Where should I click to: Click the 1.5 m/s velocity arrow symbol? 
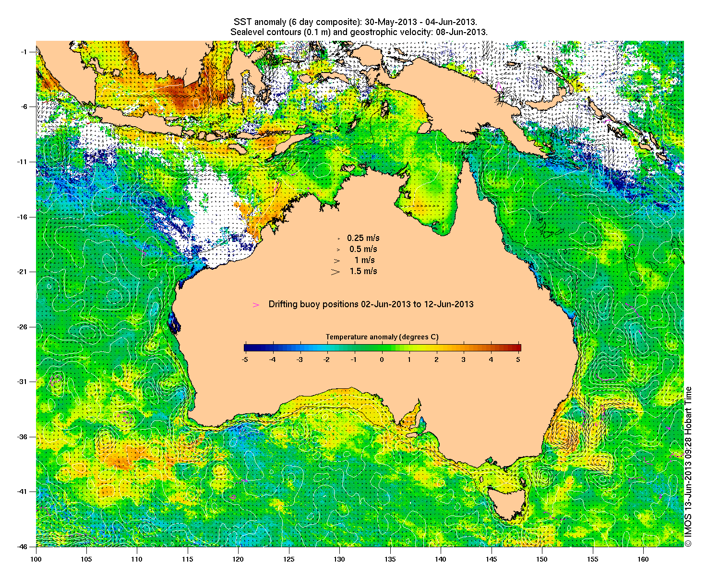336,272
